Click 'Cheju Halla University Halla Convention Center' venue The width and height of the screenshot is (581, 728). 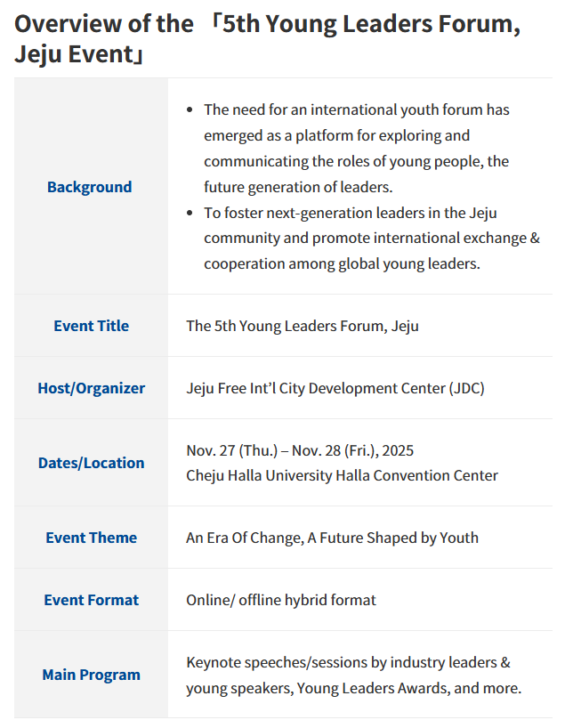(x=342, y=475)
